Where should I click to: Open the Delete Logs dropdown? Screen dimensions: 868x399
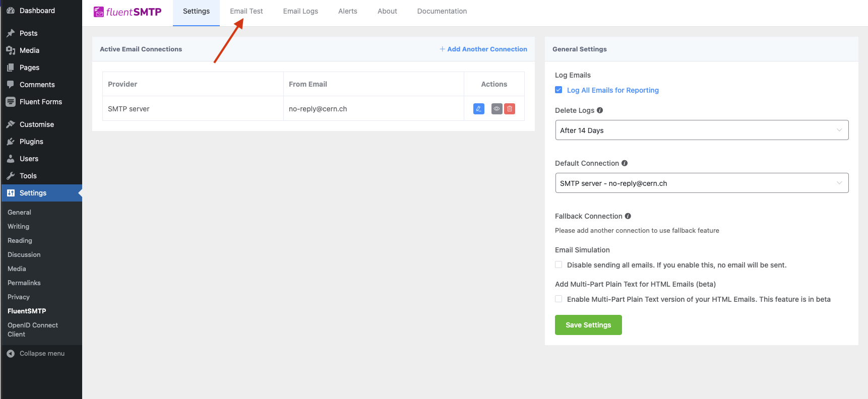(702, 130)
